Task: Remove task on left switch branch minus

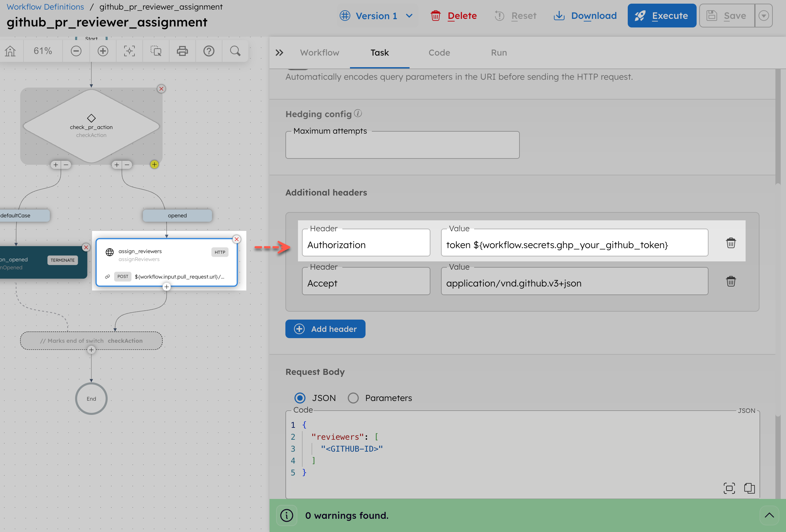Action: 66,165
